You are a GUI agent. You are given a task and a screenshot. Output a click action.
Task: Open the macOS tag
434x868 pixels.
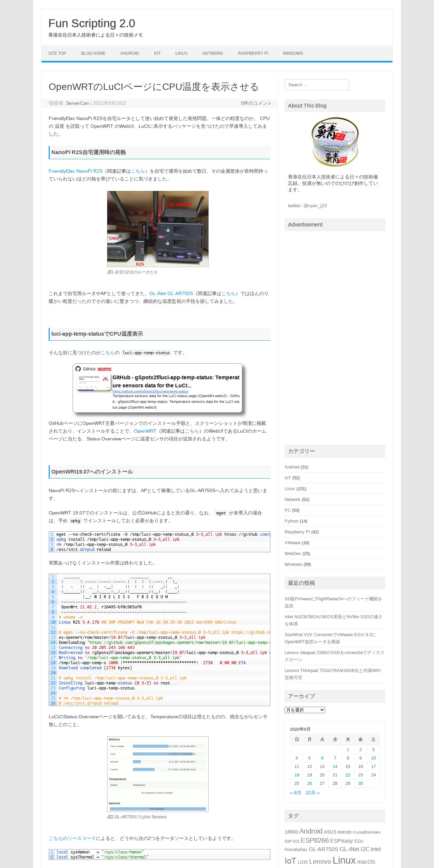pyautogui.click(x=366, y=862)
